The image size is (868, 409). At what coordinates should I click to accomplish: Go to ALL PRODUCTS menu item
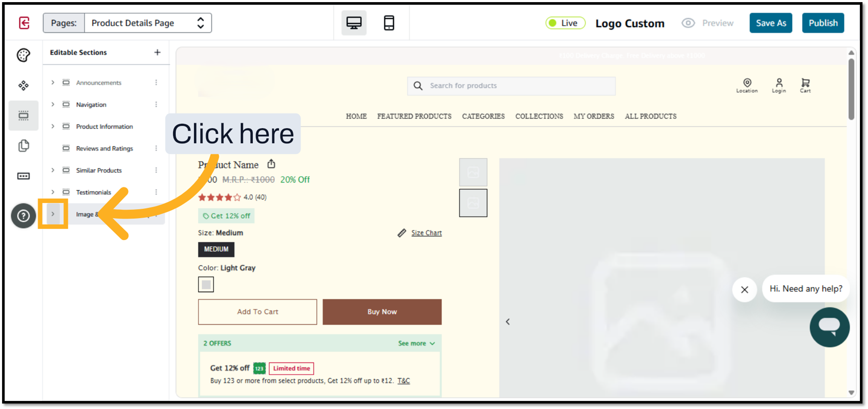[650, 116]
